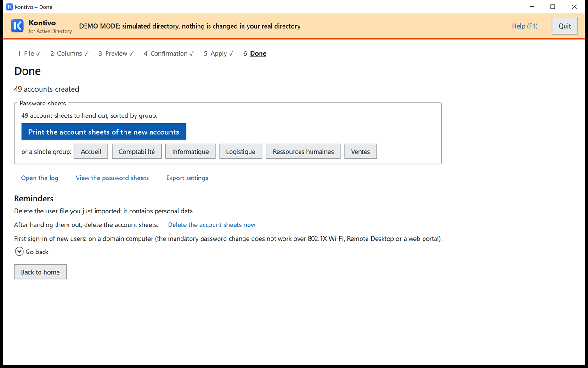Go to step 2 Columns
588x368 pixels.
coord(69,53)
